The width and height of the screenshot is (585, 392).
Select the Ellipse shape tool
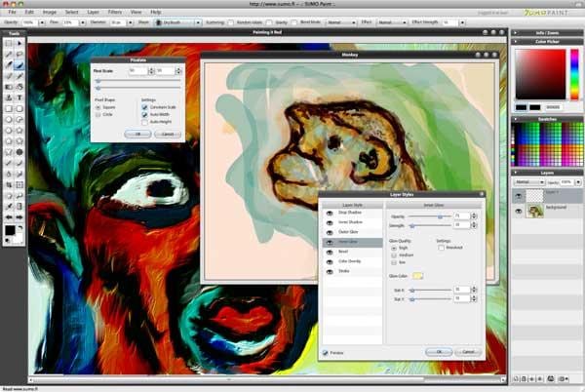coord(9,119)
